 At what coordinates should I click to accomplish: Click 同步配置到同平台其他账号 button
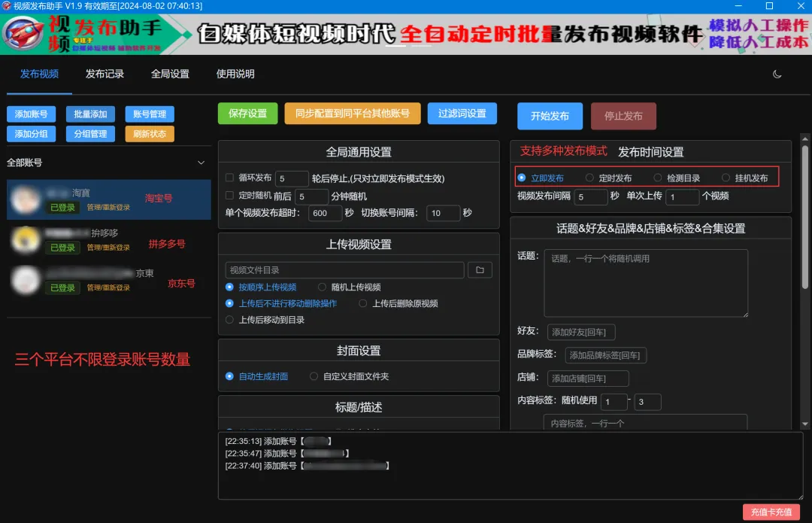pyautogui.click(x=353, y=113)
